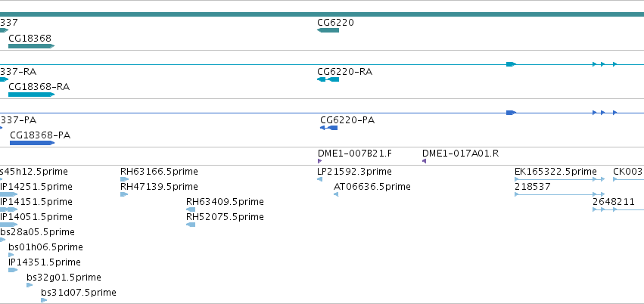Click the RH63409.5prime EST glyph

191,209
